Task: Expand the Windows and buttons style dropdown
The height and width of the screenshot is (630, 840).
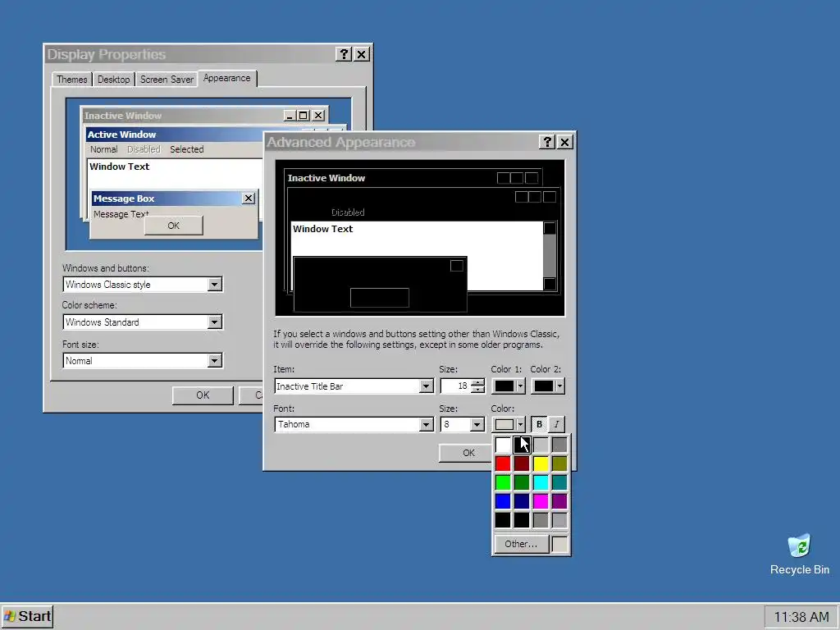Action: coord(214,285)
